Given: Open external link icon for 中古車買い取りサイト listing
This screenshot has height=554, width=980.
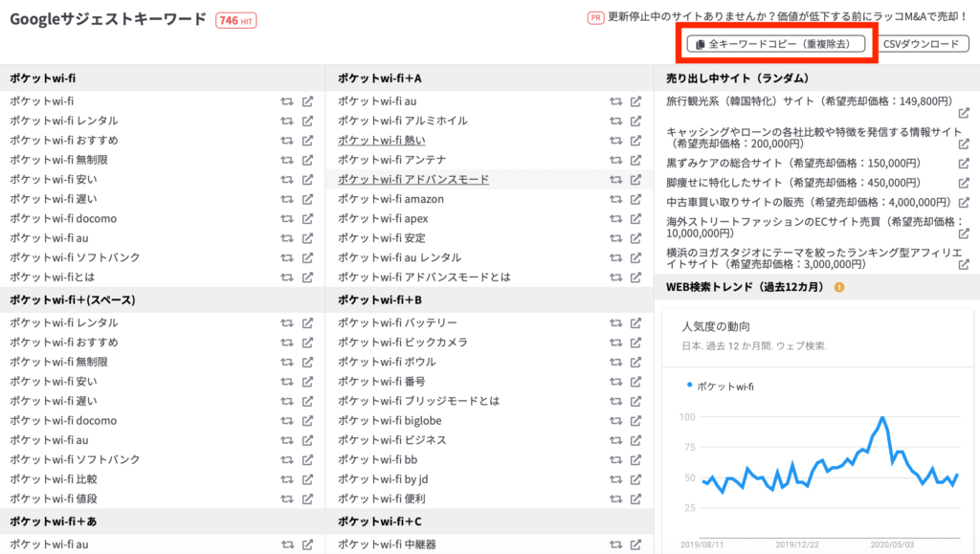Looking at the screenshot, I should pyautogui.click(x=964, y=202).
